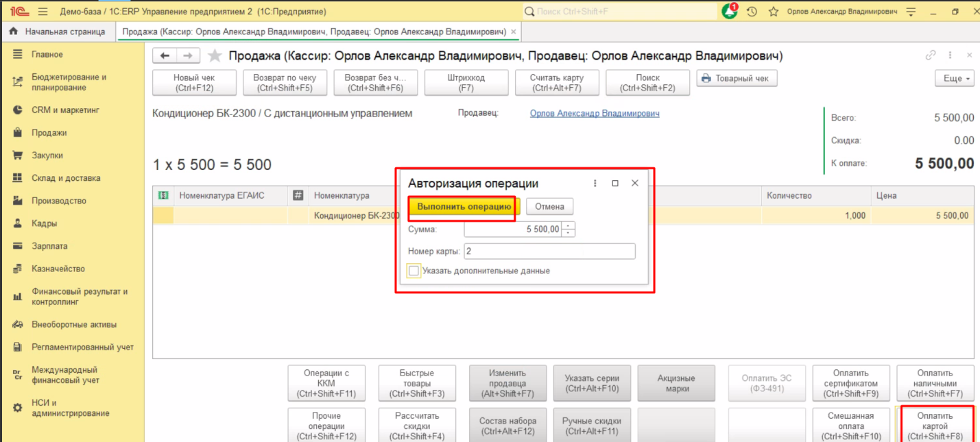Image resolution: width=980 pixels, height=442 pixels.
Task: Switch to the 'Начальная страница' tab
Action: (58, 32)
